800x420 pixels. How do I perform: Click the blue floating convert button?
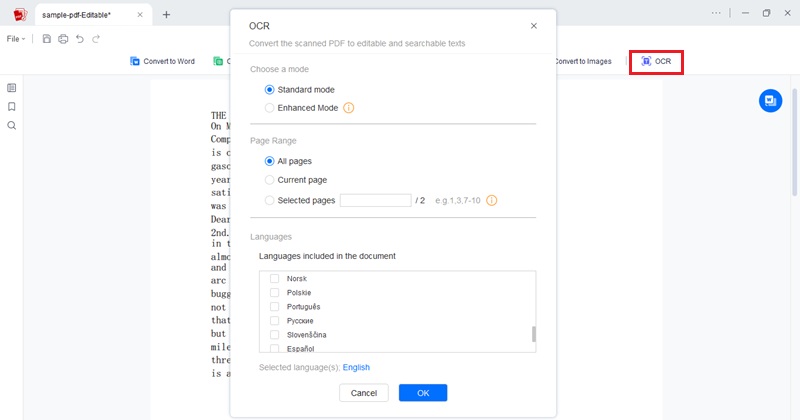click(770, 101)
